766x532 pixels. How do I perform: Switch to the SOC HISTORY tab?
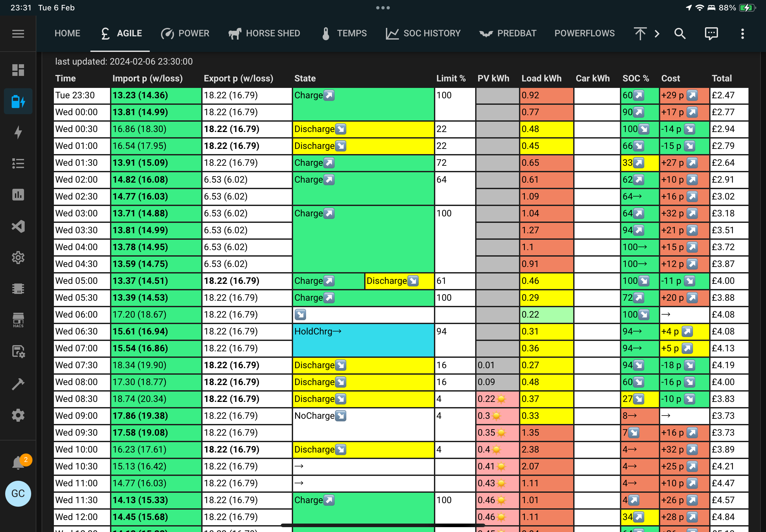423,33
